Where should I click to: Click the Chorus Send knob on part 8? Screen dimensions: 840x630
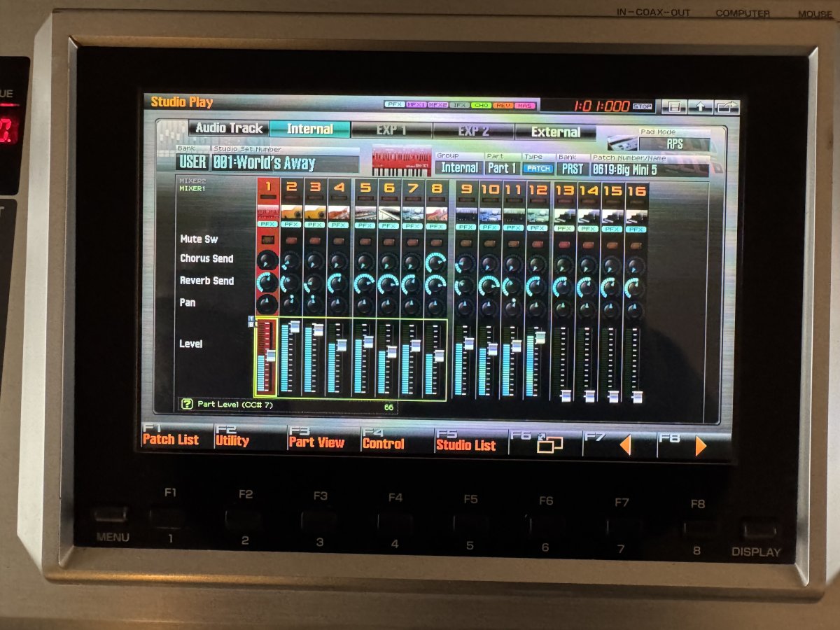coord(436,262)
